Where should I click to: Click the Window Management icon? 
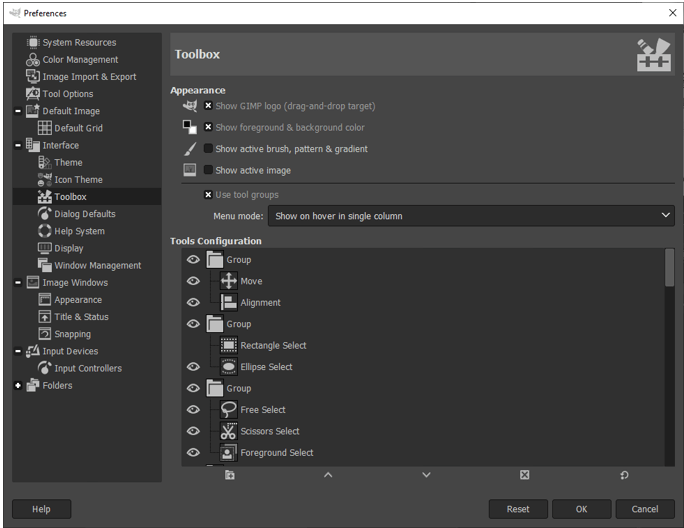pyautogui.click(x=44, y=265)
